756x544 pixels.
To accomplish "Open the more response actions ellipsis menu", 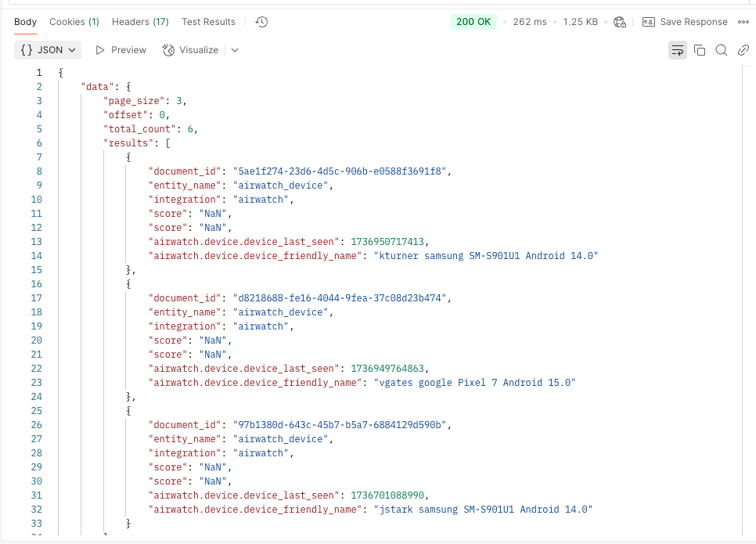I will point(743,21).
